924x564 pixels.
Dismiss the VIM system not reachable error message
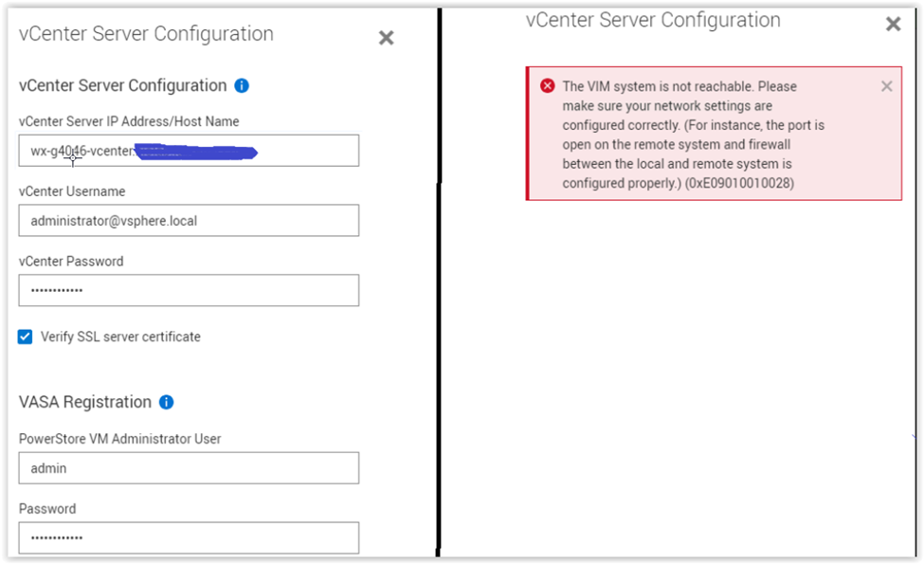[x=886, y=85]
